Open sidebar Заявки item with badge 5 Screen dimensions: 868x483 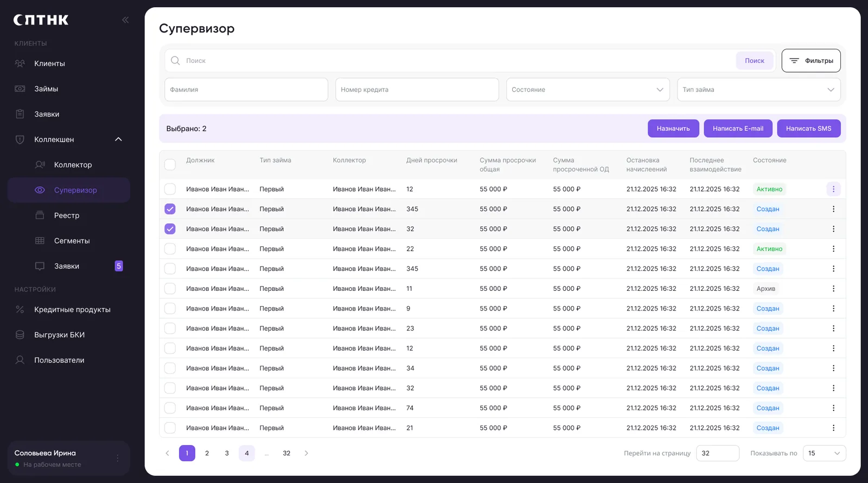coord(69,266)
